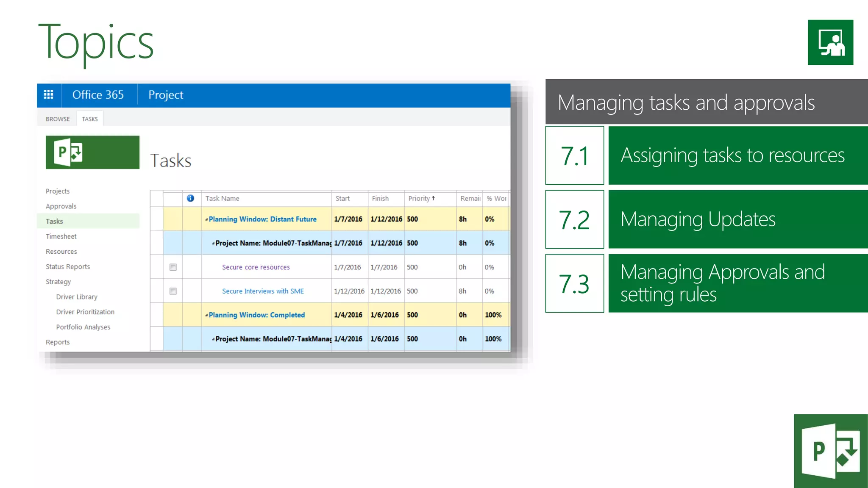Image resolution: width=868 pixels, height=488 pixels.
Task: Open Timesheet in the sidebar
Action: [x=61, y=236]
